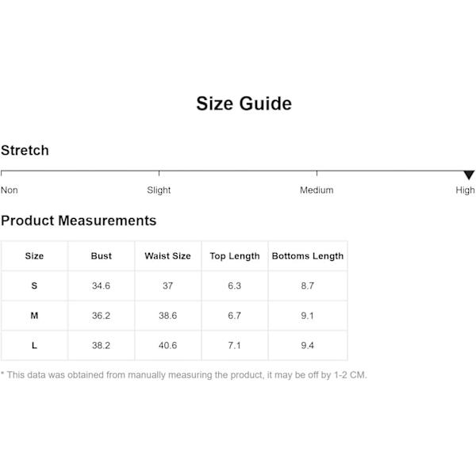Click the High stretch triangle marker
Viewport: 476px width, 476px height.
click(469, 175)
